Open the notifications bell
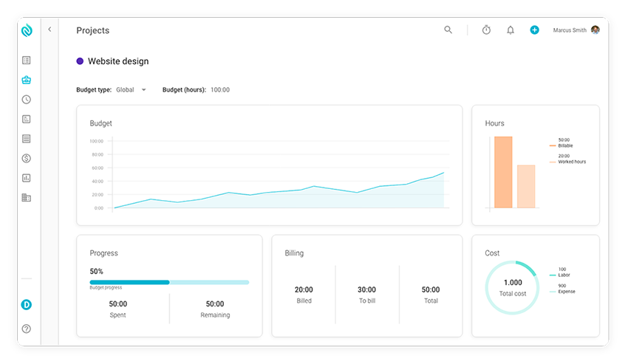Viewport: 628px width, 364px height. [x=510, y=30]
